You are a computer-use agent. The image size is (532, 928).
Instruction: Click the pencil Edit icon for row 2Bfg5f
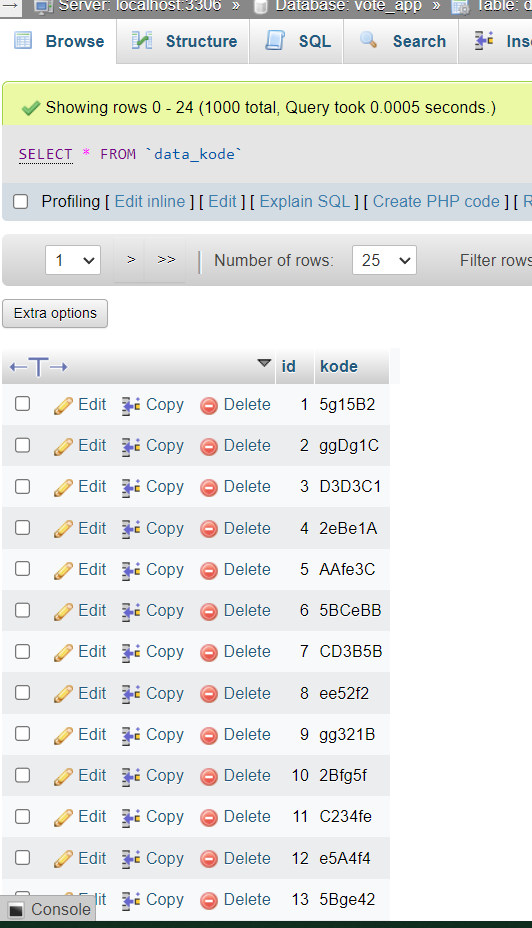(63, 776)
